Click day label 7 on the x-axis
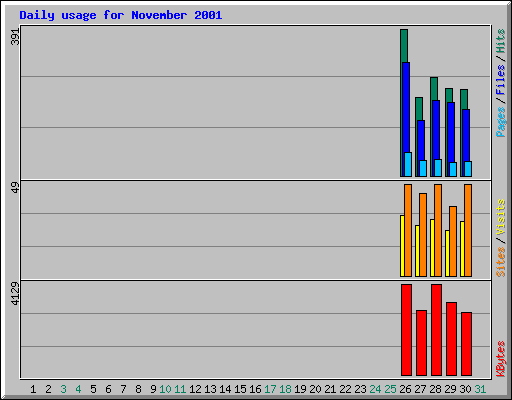Screen dimensions: 512x400 [x=123, y=389]
